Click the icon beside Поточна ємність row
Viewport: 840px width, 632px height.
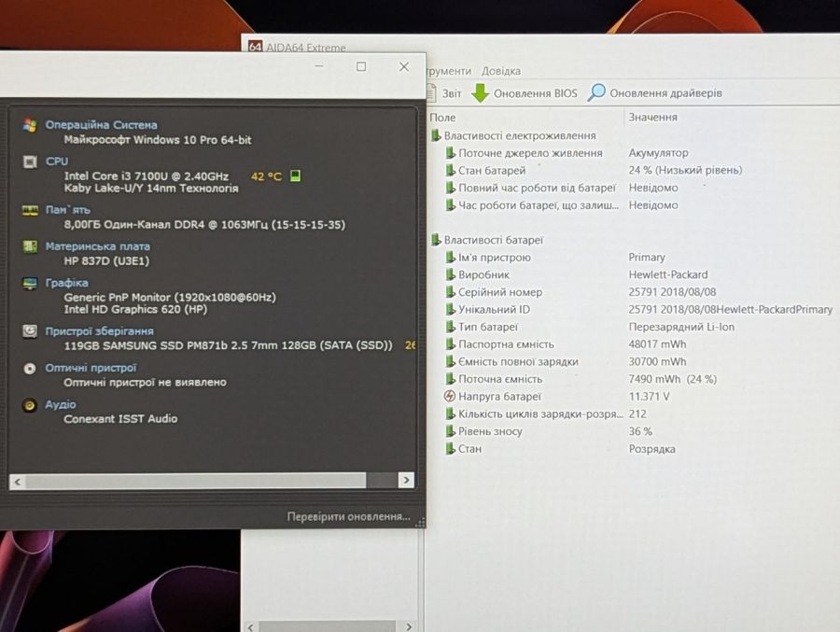click(451, 379)
